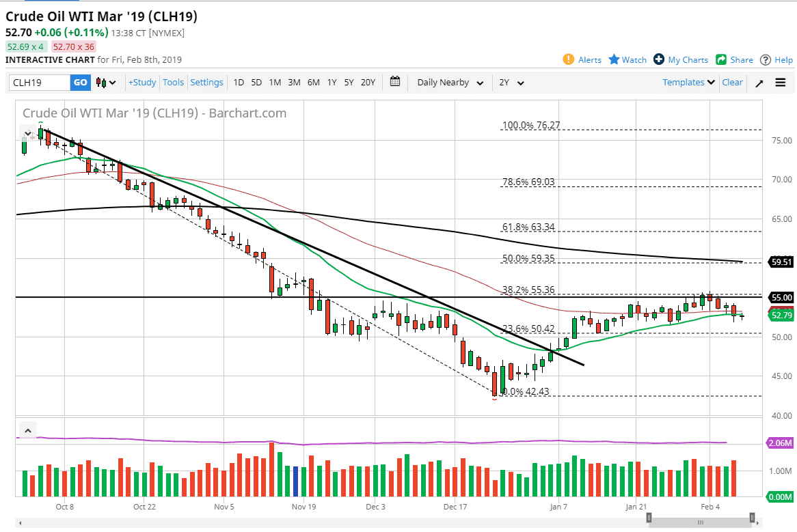Share this chart

click(x=734, y=59)
